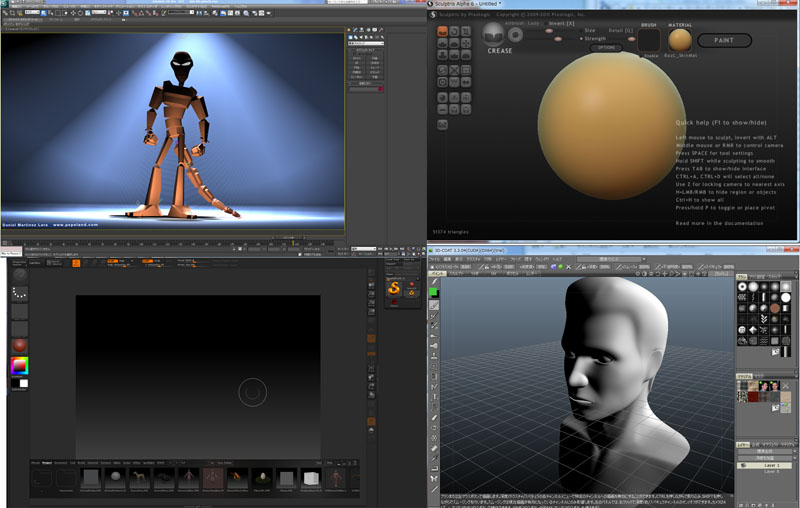
Task: Open the top dropdown in 3D-Coat menu bar
Action: tap(612, 259)
